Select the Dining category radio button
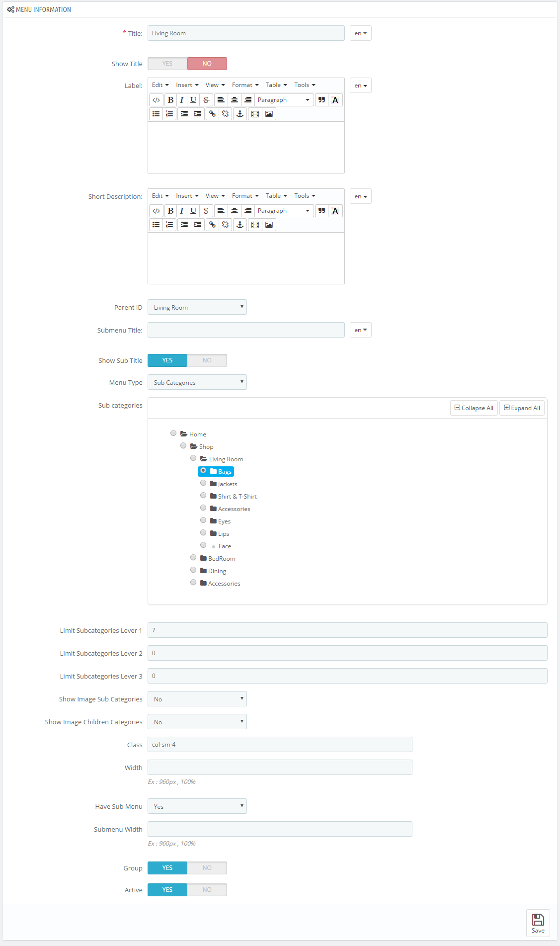 pyautogui.click(x=193, y=570)
